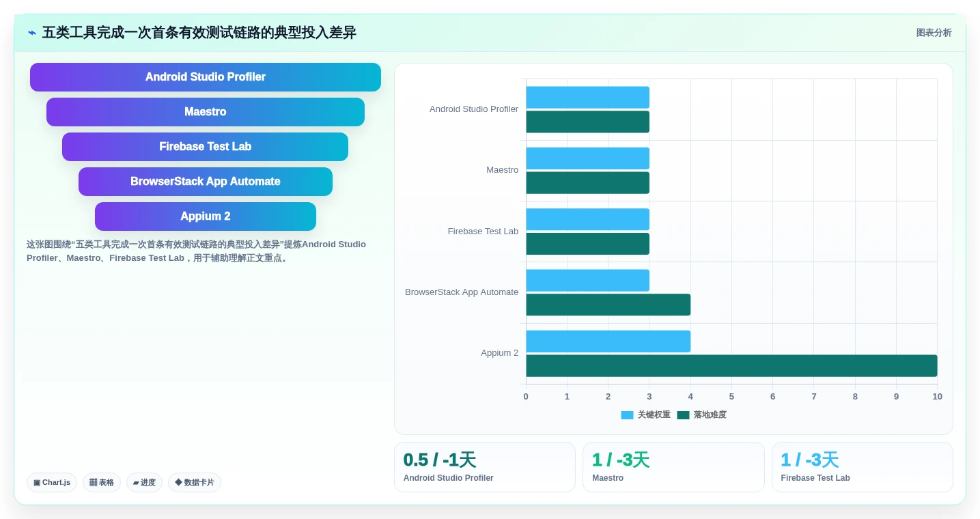
Task: Click Appium 2's light blue 关键权重 bar
Action: (x=608, y=341)
